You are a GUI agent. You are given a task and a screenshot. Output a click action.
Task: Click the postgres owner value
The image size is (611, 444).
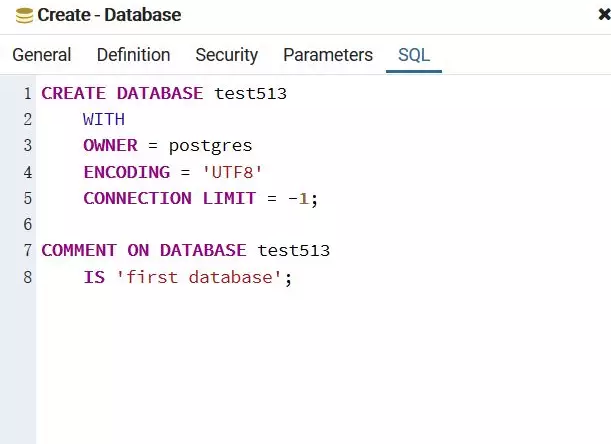click(210, 146)
